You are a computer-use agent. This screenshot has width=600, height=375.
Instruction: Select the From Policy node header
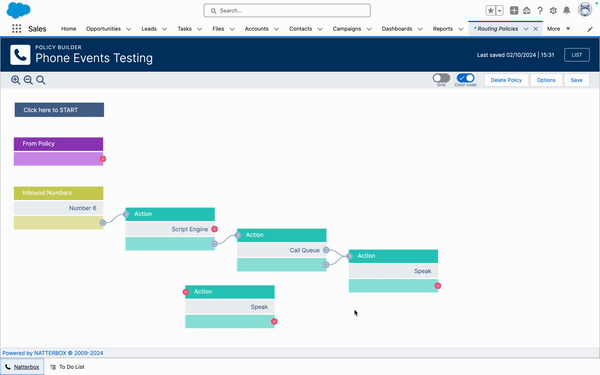(59, 144)
